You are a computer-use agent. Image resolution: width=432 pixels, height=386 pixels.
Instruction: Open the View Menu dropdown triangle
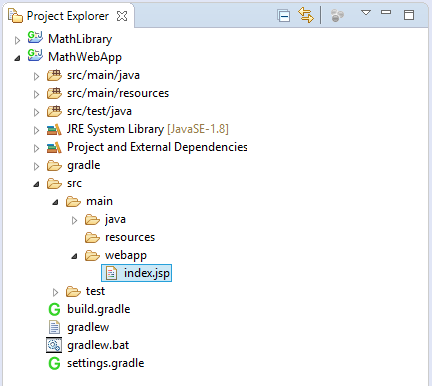[x=366, y=13]
